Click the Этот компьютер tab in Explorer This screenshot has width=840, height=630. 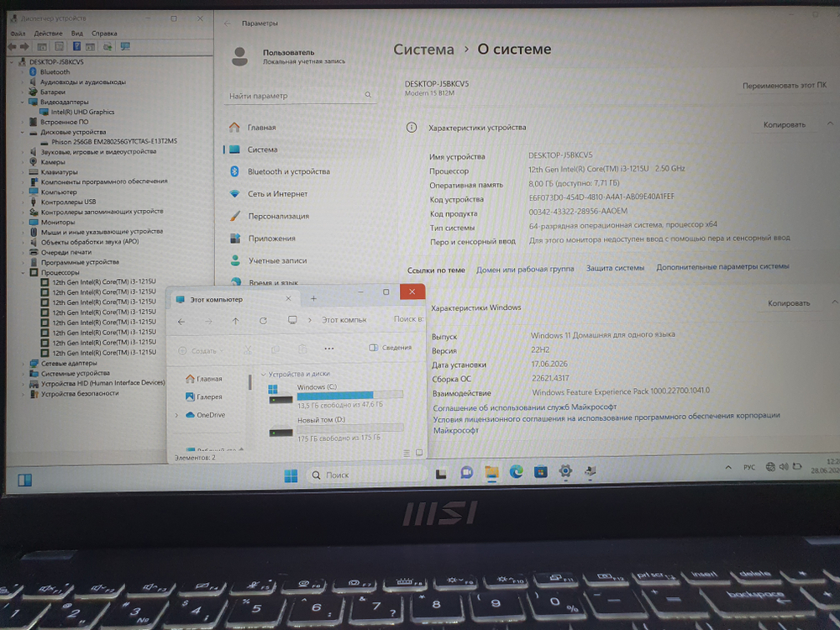pyautogui.click(x=217, y=300)
